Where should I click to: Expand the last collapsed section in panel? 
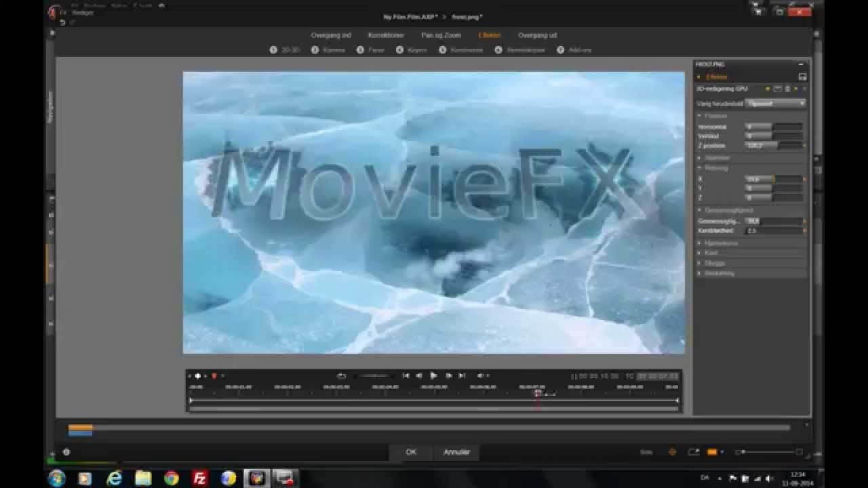[699, 273]
